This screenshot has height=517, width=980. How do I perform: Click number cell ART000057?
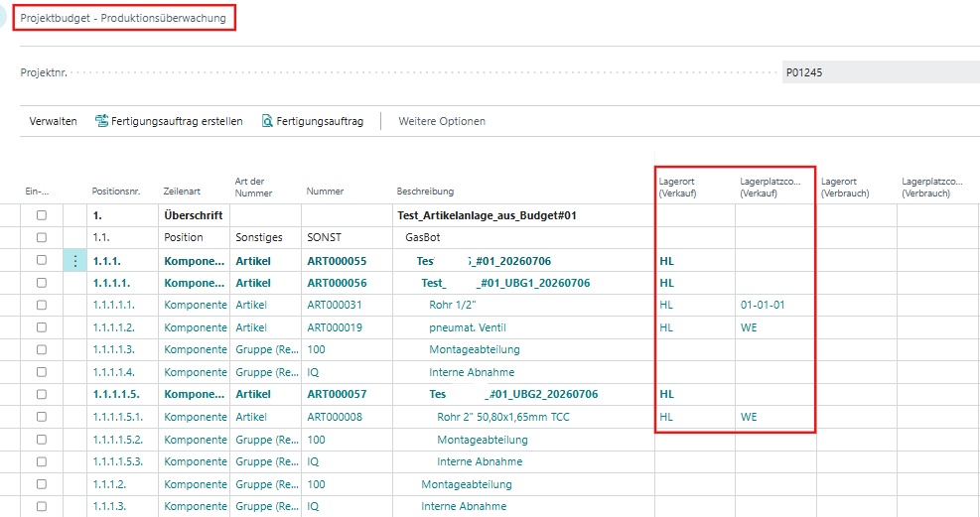[337, 394]
